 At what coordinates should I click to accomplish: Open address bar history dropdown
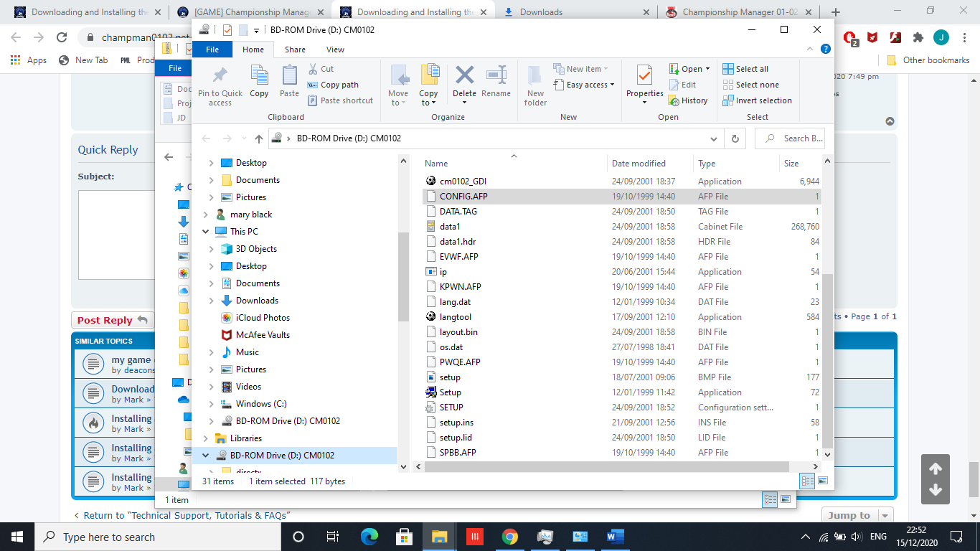click(x=713, y=138)
